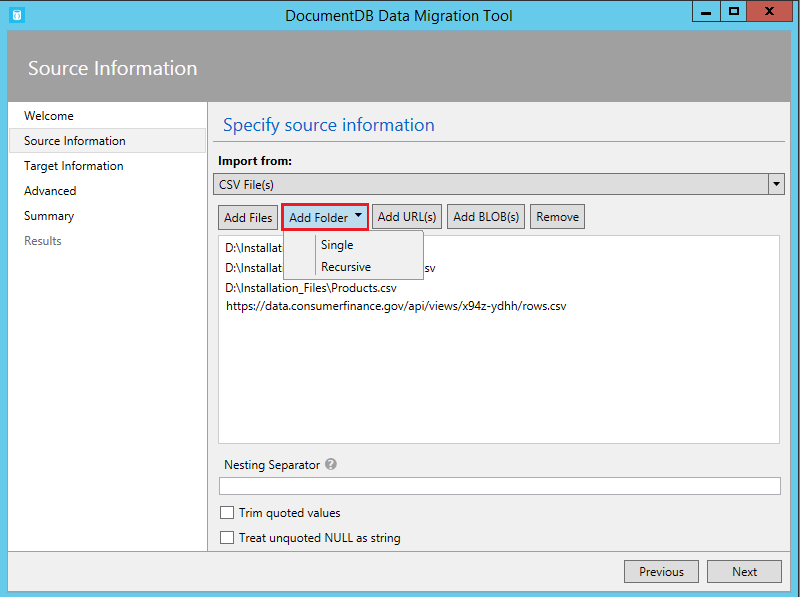Click the Nesting Separator help icon

pos(331,465)
